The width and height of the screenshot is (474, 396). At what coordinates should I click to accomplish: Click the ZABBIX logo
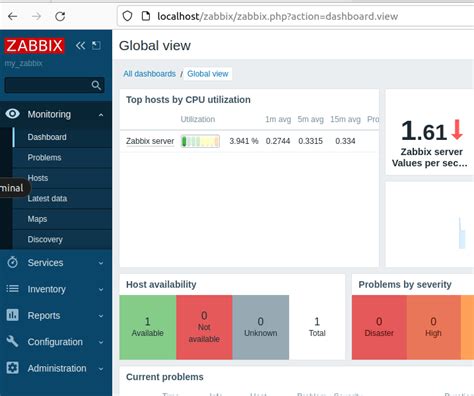[34, 46]
